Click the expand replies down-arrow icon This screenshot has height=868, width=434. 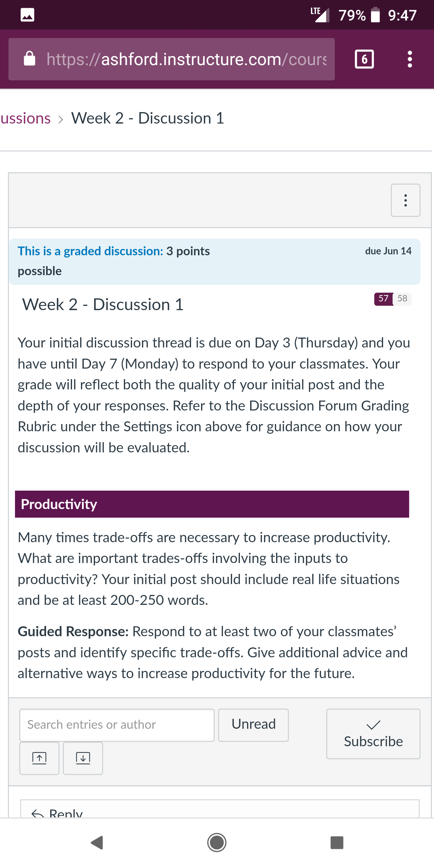point(83,758)
